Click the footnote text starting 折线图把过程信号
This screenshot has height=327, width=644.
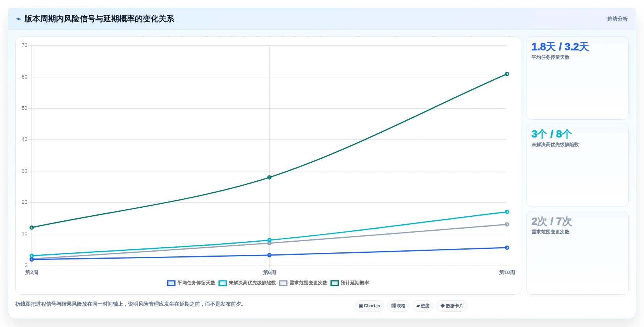pos(131,304)
